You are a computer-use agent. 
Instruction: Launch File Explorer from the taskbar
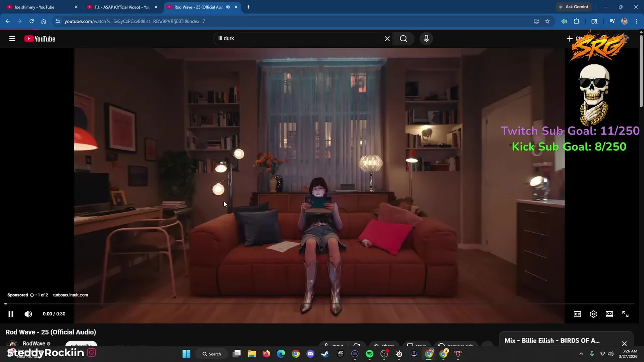click(x=252, y=354)
